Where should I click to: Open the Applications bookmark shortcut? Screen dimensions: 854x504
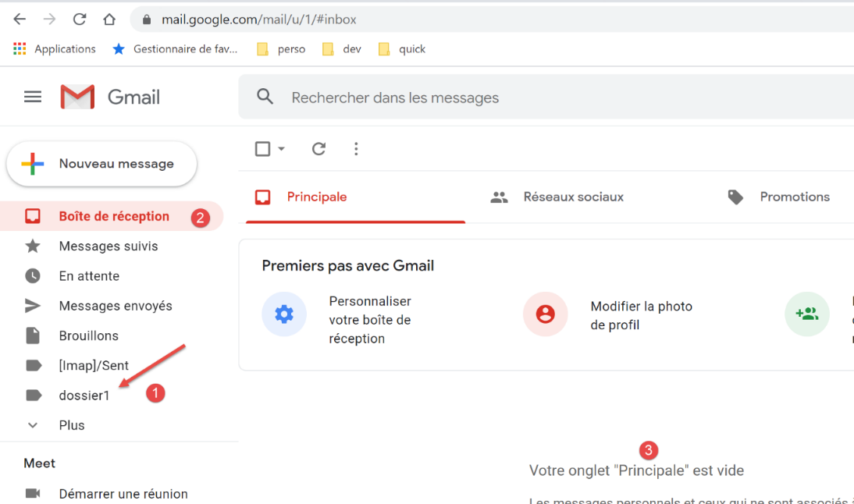[55, 49]
